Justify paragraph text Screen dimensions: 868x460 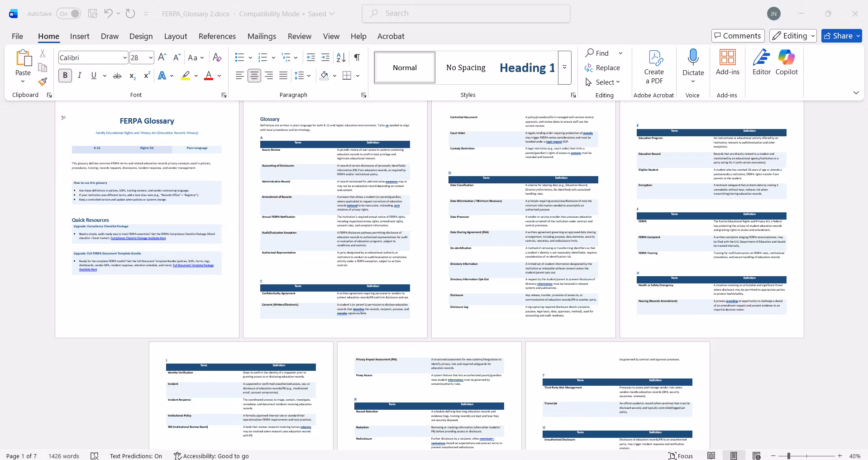click(283, 76)
